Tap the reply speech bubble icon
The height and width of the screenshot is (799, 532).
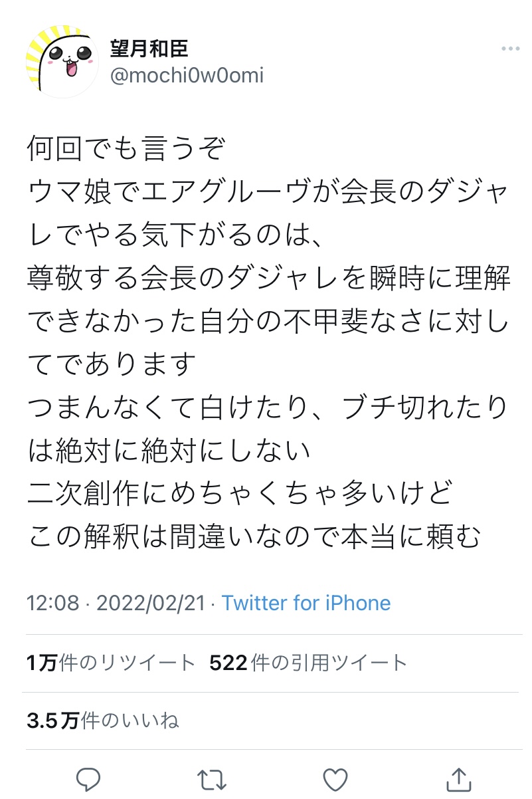pyautogui.click(x=88, y=779)
